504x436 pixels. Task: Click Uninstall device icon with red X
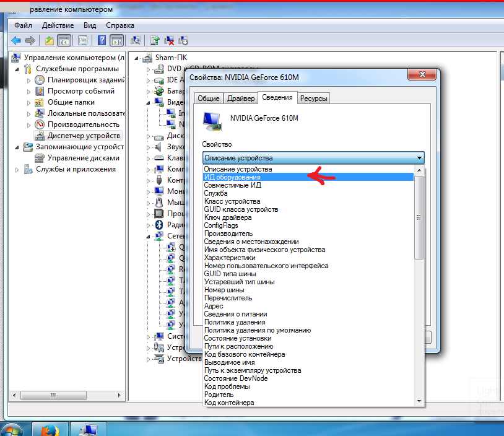[x=169, y=41]
